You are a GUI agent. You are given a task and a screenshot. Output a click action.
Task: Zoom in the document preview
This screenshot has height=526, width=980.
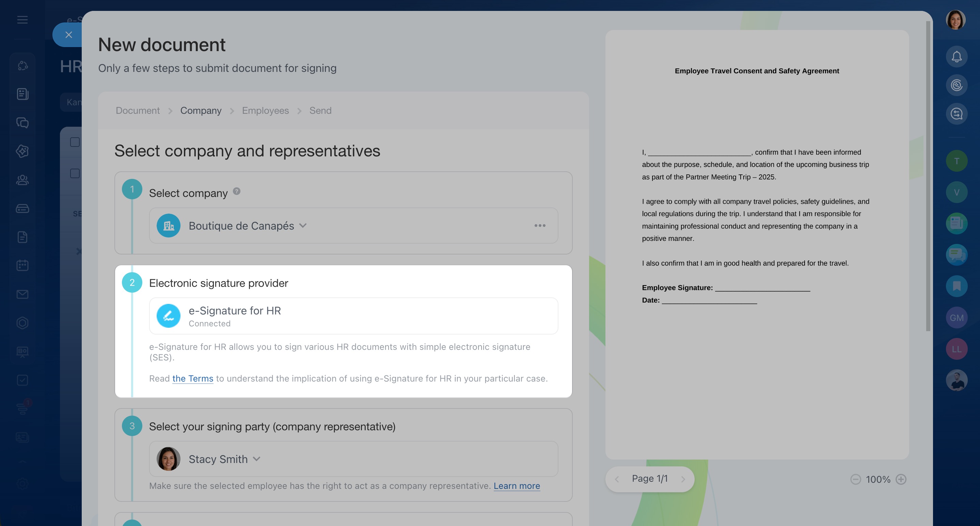[901, 479]
